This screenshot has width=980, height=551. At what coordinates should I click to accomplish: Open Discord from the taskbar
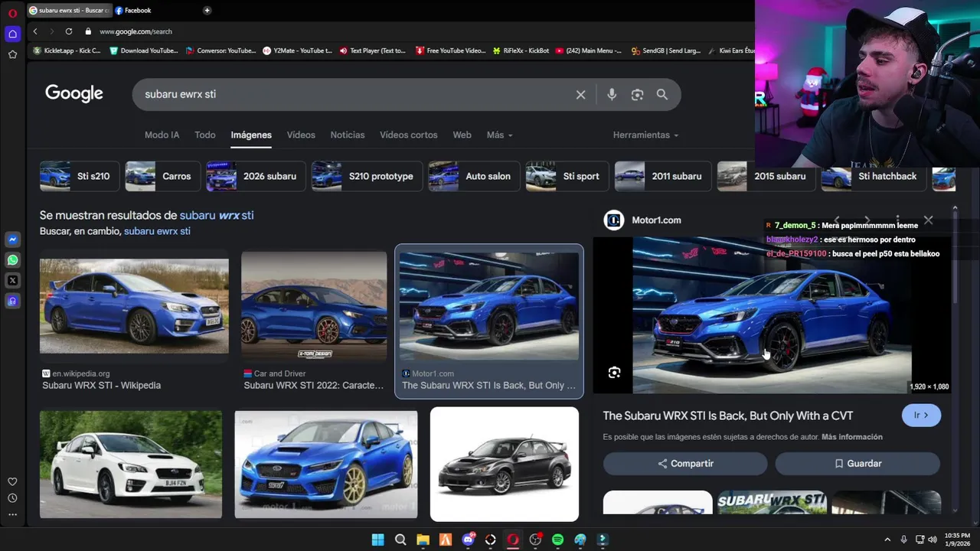pos(468,540)
